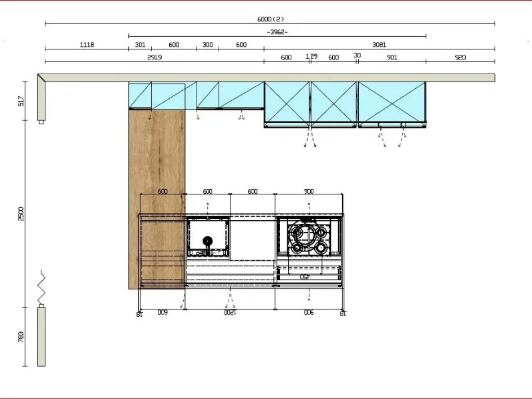The height and width of the screenshot is (399, 532).
Task: Click the 301 dimension value
Action: (140, 45)
